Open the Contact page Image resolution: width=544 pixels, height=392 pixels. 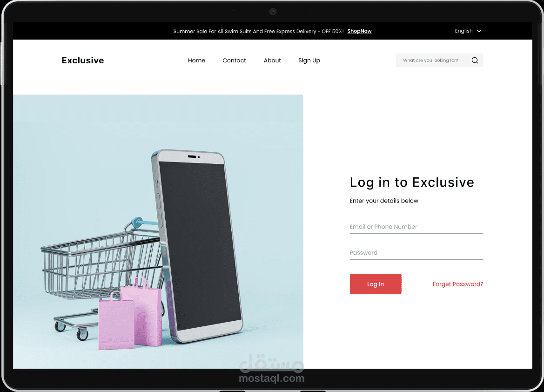(234, 61)
